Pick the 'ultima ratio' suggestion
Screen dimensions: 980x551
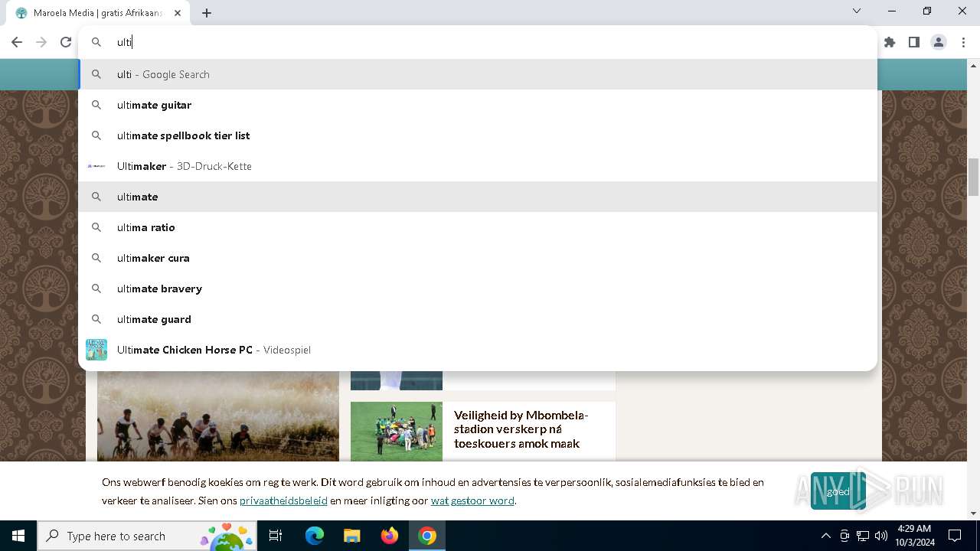click(x=478, y=227)
